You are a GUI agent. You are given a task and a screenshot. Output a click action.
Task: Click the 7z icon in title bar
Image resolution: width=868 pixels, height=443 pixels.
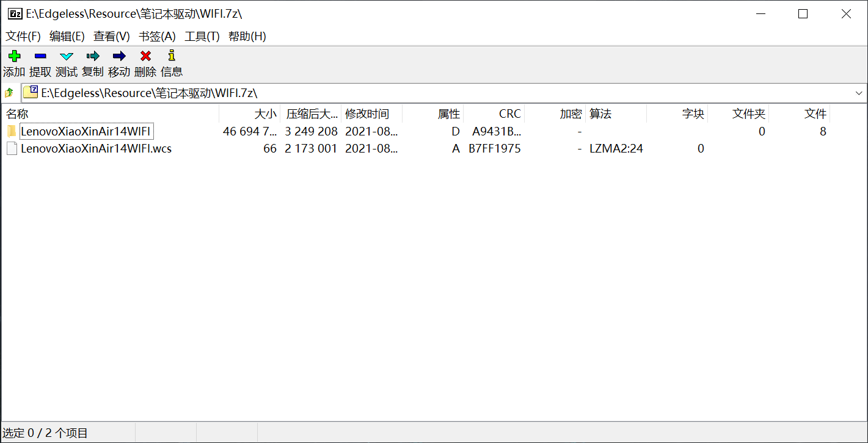15,13
